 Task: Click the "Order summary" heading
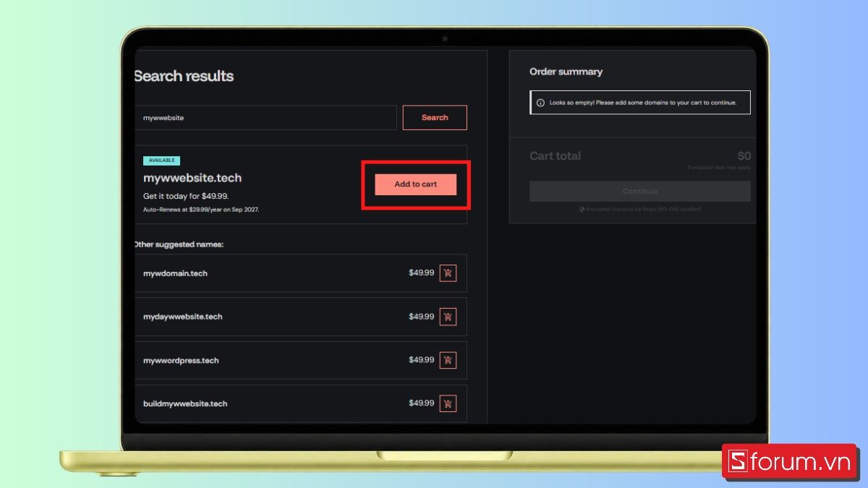point(566,72)
